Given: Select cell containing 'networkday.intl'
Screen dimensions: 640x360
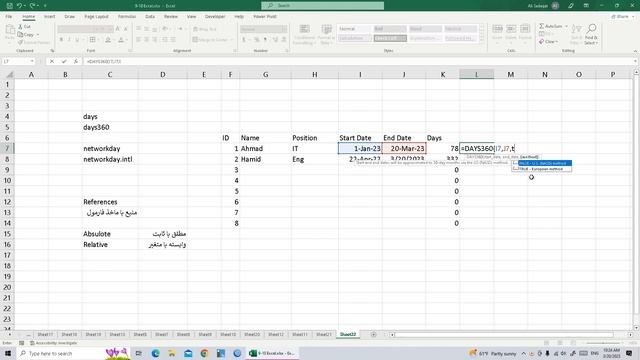Looking at the screenshot, I should point(110,159).
